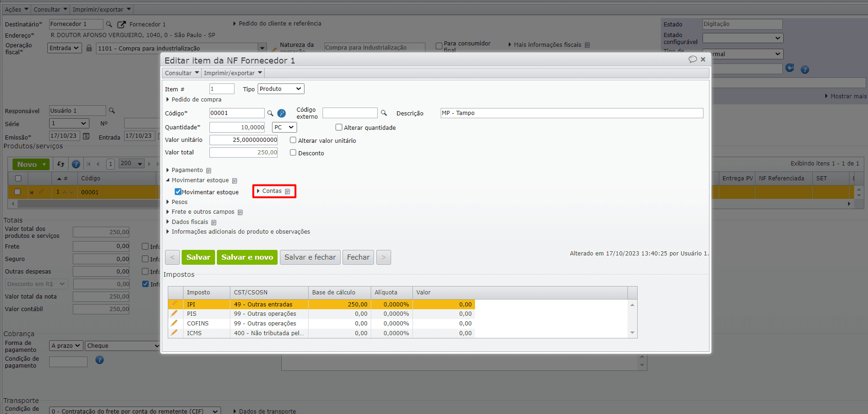
Task: Click the items grid horizontal scroll-right arrow
Action: click(849, 204)
